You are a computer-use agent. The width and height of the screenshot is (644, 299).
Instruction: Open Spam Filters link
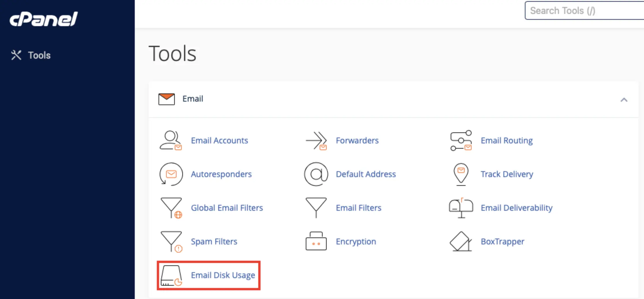(x=214, y=242)
